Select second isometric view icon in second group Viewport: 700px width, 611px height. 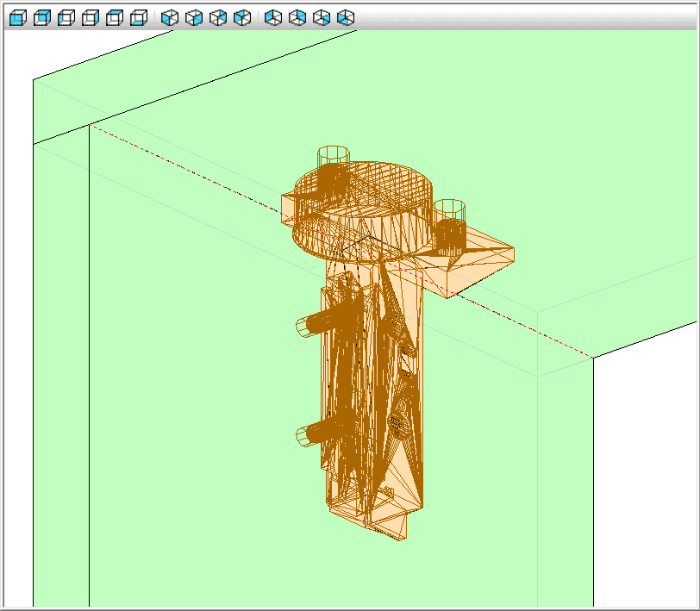coord(194,18)
